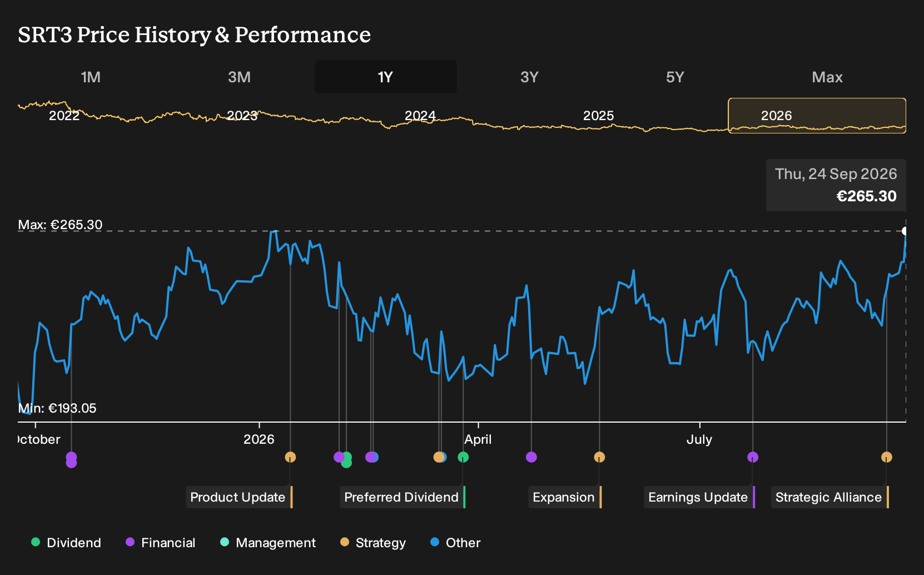Click the April axis label
The image size is (924, 575).
pos(478,439)
